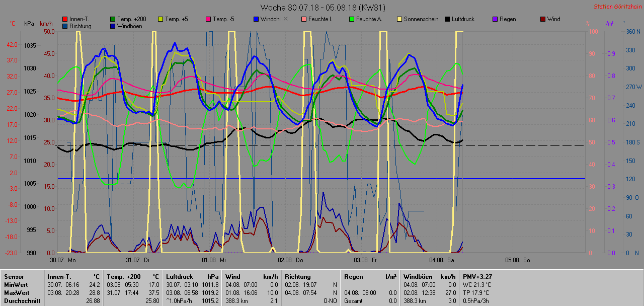The image size is (644, 306).
Task: Click the blue Windchill X legend swatch
Action: pos(256,19)
